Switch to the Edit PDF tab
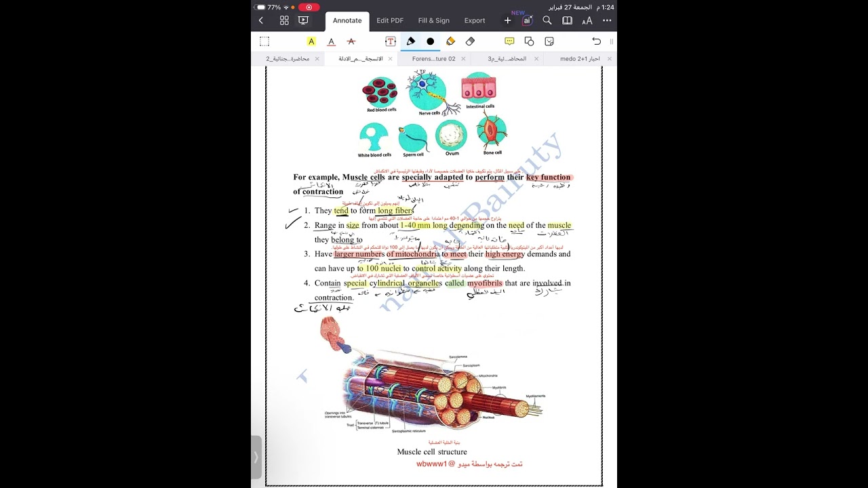The image size is (868, 488). pos(390,21)
